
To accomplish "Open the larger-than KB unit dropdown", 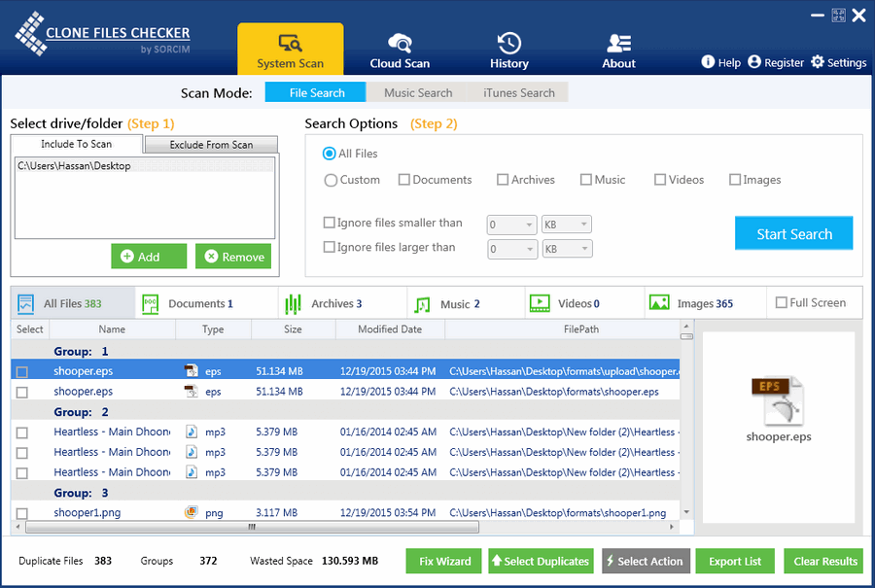I will tap(567, 249).
